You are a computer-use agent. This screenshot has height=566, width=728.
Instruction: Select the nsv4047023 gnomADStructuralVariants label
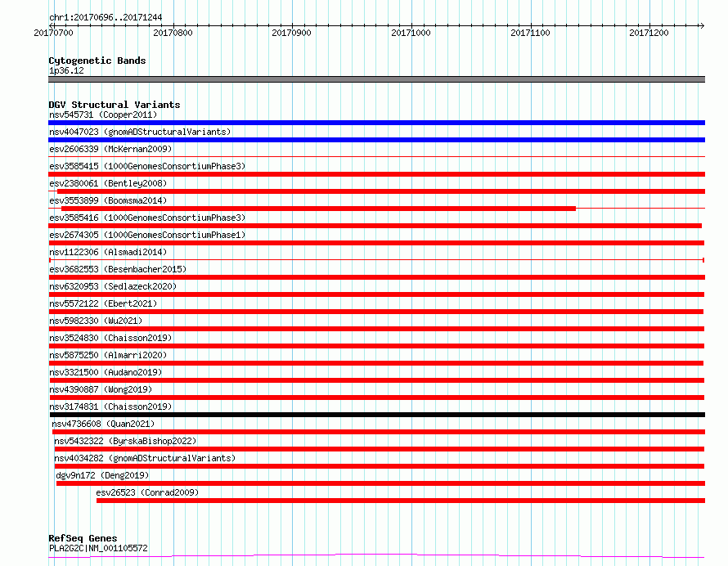[x=140, y=132]
